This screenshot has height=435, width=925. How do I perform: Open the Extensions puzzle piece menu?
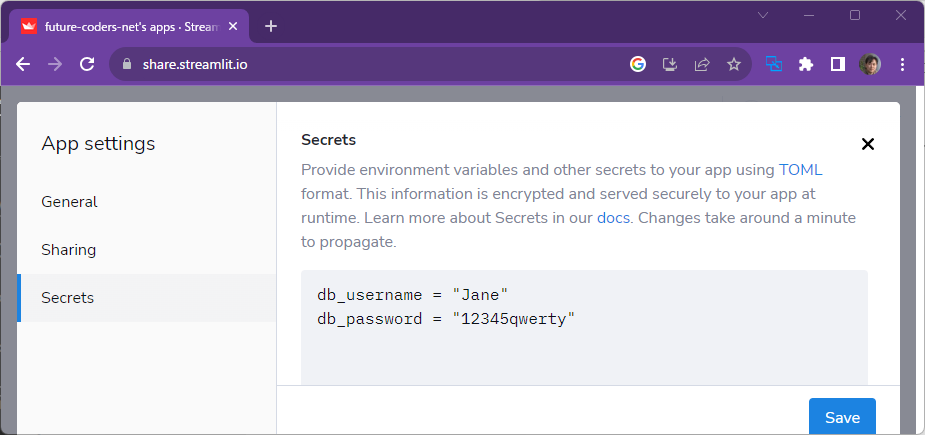[806, 64]
